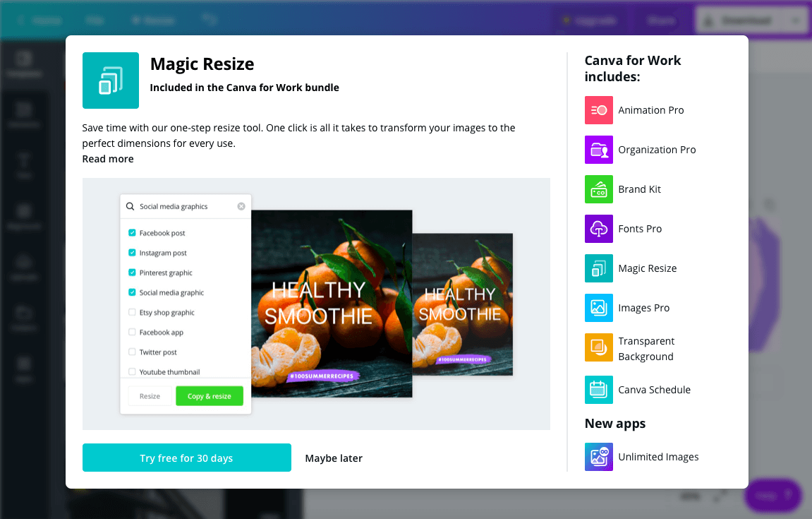Check the Facebook app checkbox
The width and height of the screenshot is (812, 519).
tap(132, 332)
